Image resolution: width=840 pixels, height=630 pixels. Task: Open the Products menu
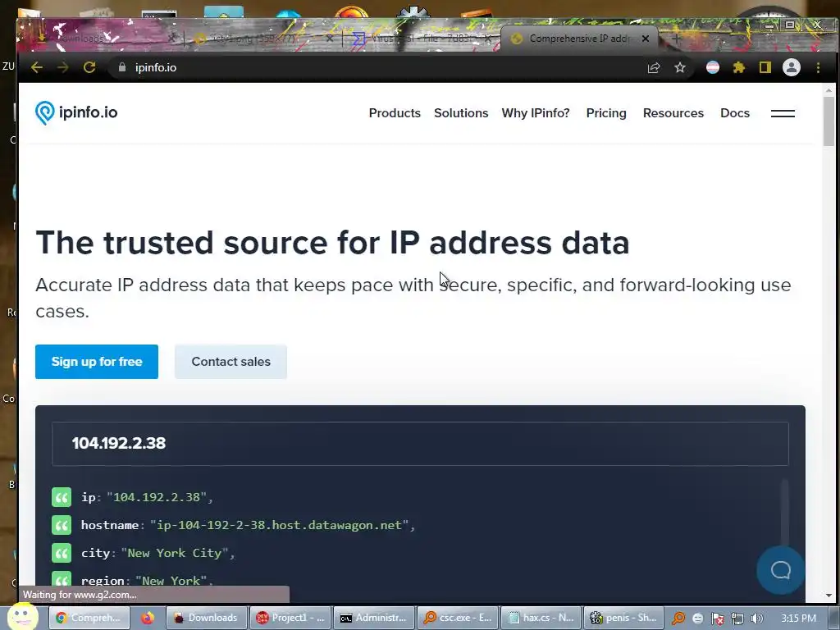point(395,113)
